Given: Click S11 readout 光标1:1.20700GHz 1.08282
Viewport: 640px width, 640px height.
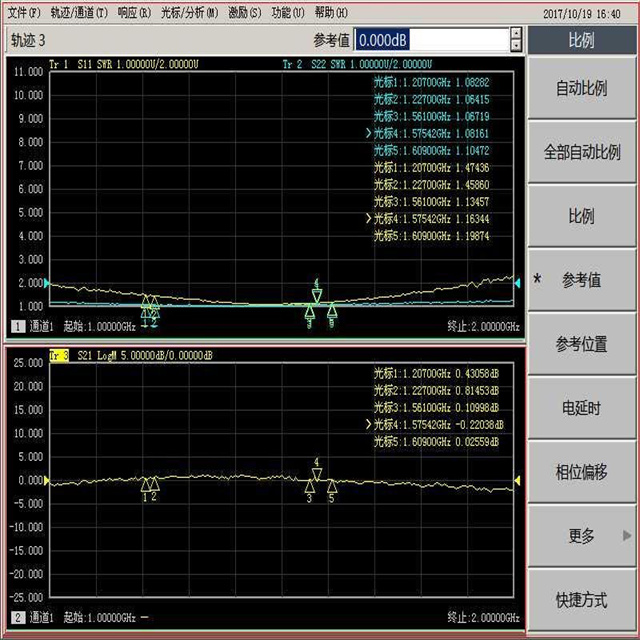Looking at the screenshot, I should (431, 82).
